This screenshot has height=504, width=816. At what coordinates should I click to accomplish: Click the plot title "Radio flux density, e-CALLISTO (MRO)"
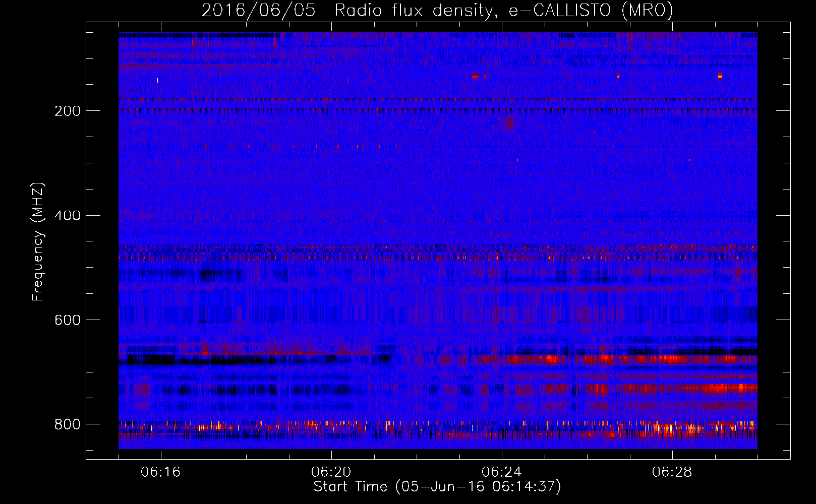coord(504,11)
